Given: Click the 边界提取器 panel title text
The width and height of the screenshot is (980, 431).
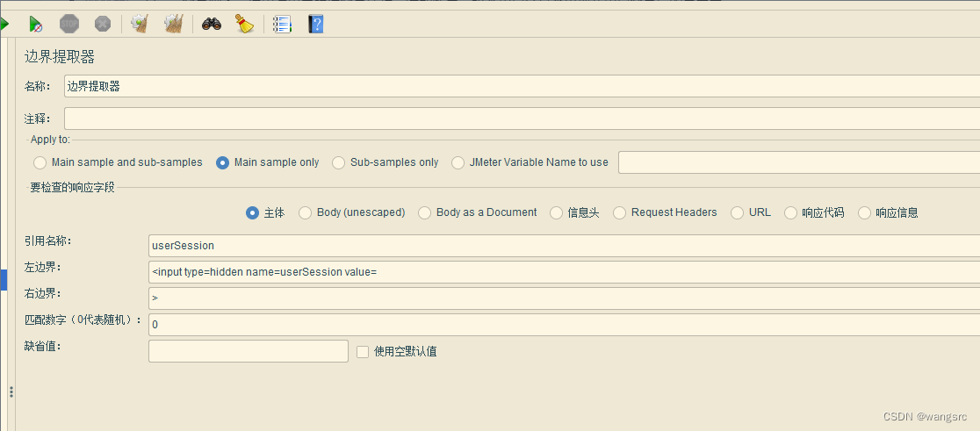Looking at the screenshot, I should [60, 57].
